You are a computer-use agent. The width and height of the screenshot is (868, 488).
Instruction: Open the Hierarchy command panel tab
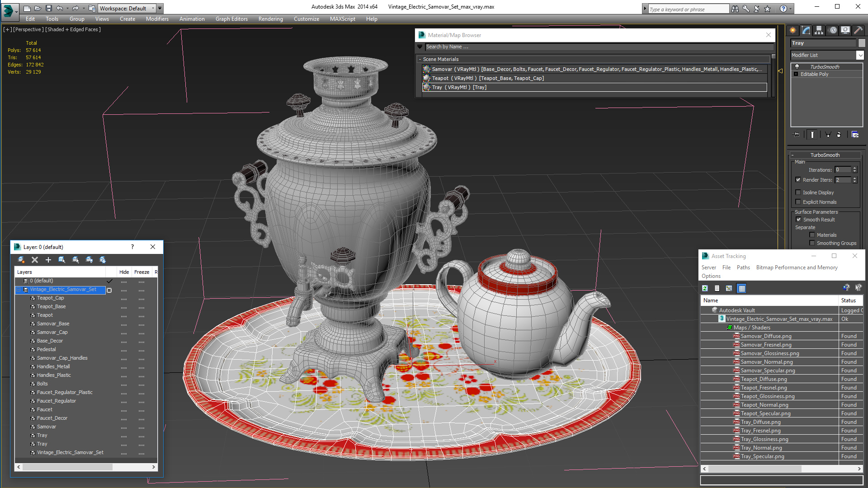(x=819, y=30)
